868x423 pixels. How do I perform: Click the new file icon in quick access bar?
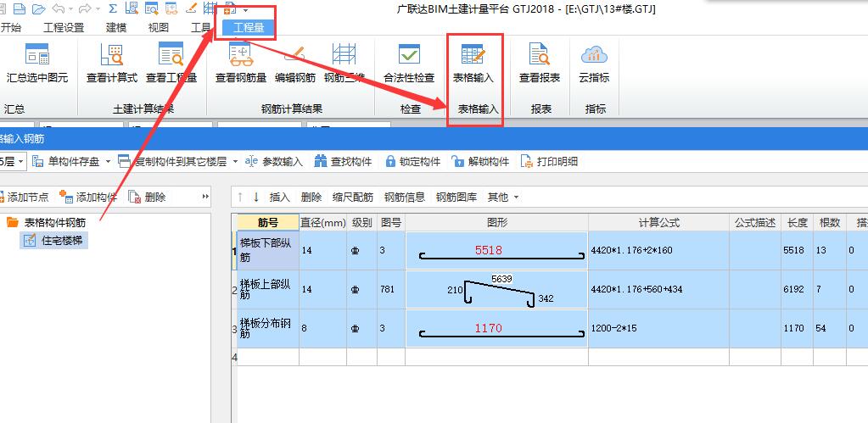20,8
